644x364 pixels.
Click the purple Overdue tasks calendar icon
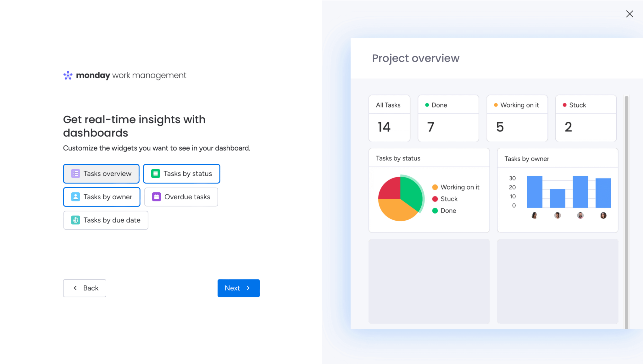pyautogui.click(x=157, y=197)
